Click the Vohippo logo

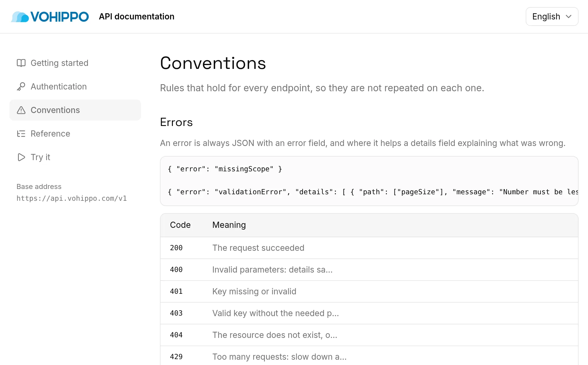[x=50, y=17]
